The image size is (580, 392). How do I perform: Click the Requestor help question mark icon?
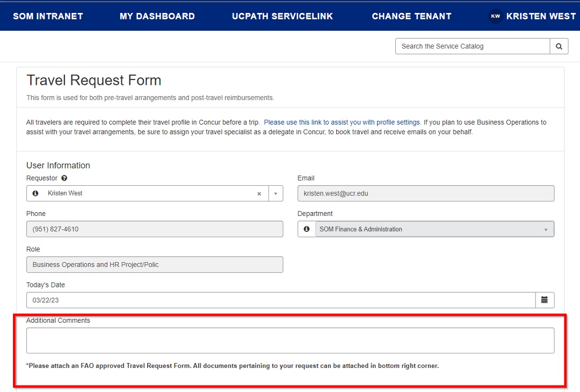point(64,178)
